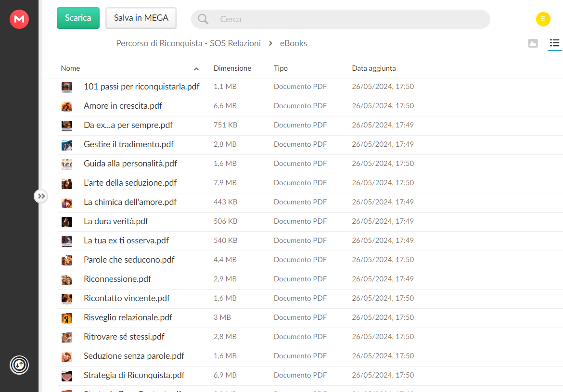Viewport: 563px width, 392px height.
Task: Click Salva in MEGA button
Action: click(141, 18)
